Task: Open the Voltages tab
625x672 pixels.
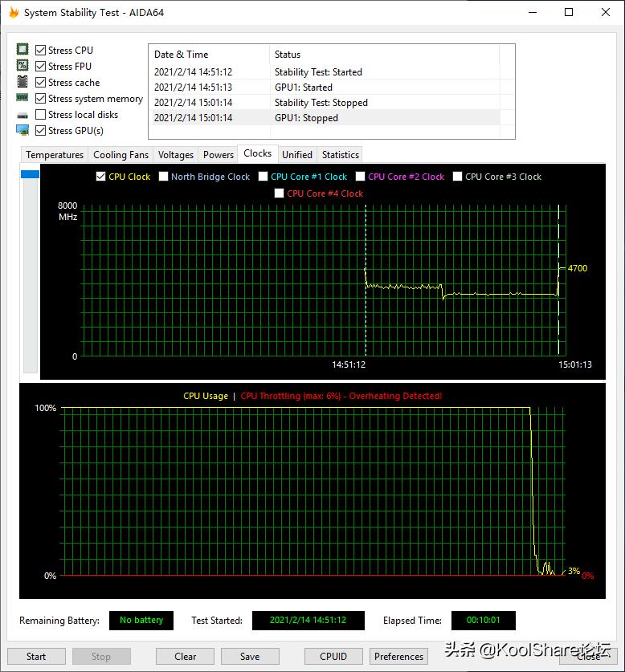Action: point(176,155)
